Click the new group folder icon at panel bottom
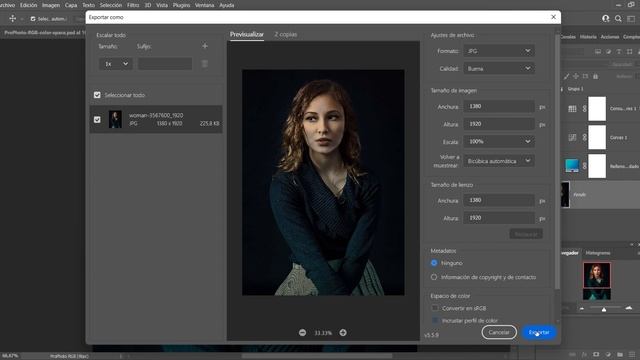Image resolution: width=640 pixels, height=360 pixels. pyautogui.click(x=620, y=354)
